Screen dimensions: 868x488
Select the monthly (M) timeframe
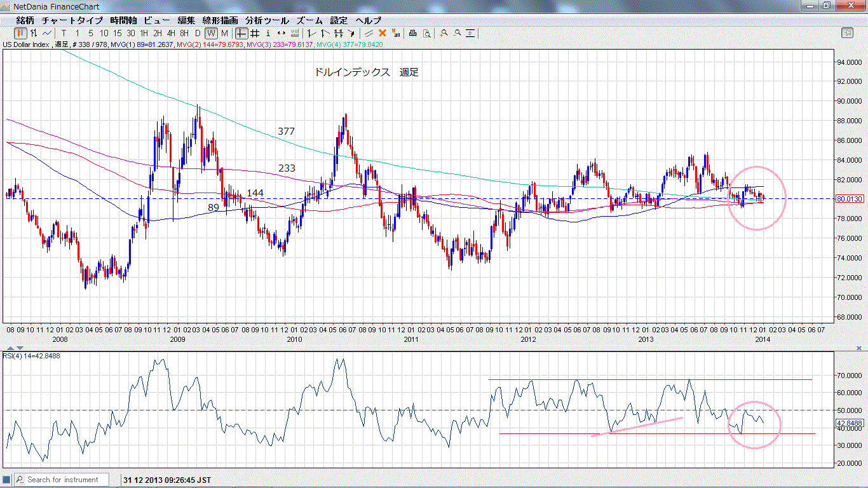pos(224,33)
